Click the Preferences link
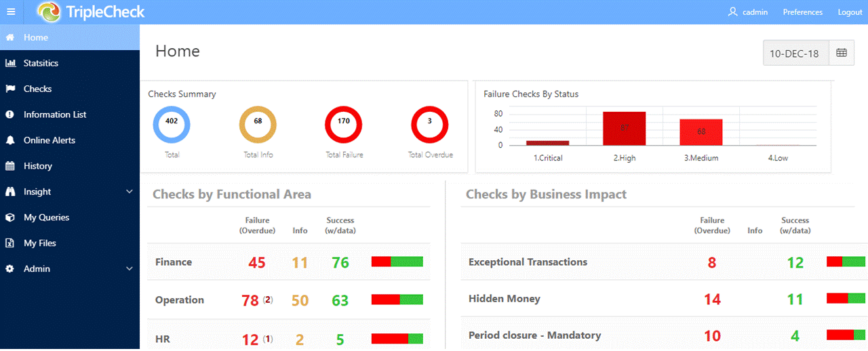Screen dimensions: 868x351 (x=803, y=12)
